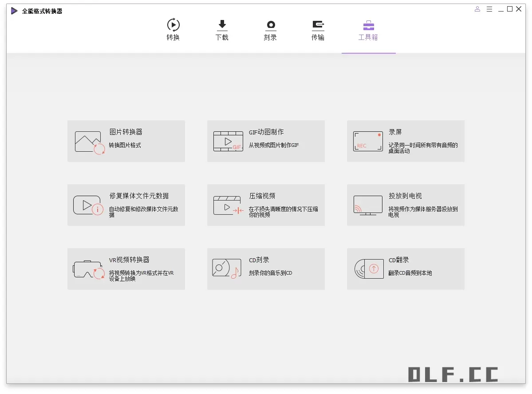Click the 全能格式转换器 app logo icon
Image resolution: width=532 pixels, height=394 pixels.
pyautogui.click(x=15, y=11)
